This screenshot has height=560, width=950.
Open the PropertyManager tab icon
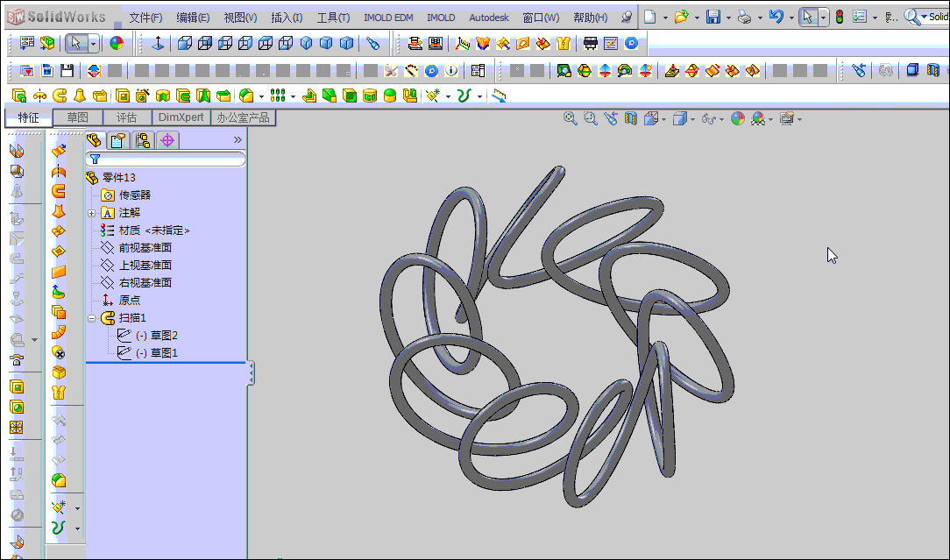[118, 140]
